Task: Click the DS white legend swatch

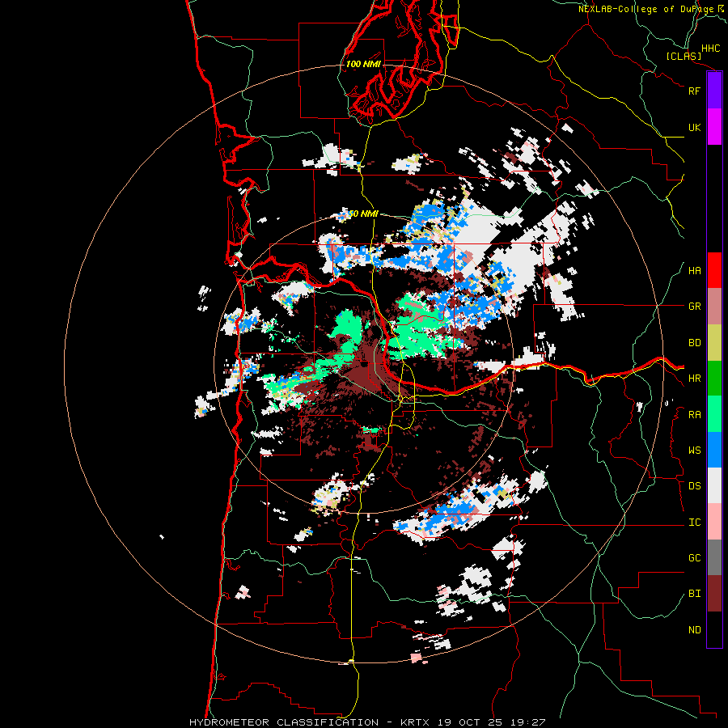Action: [x=714, y=485]
